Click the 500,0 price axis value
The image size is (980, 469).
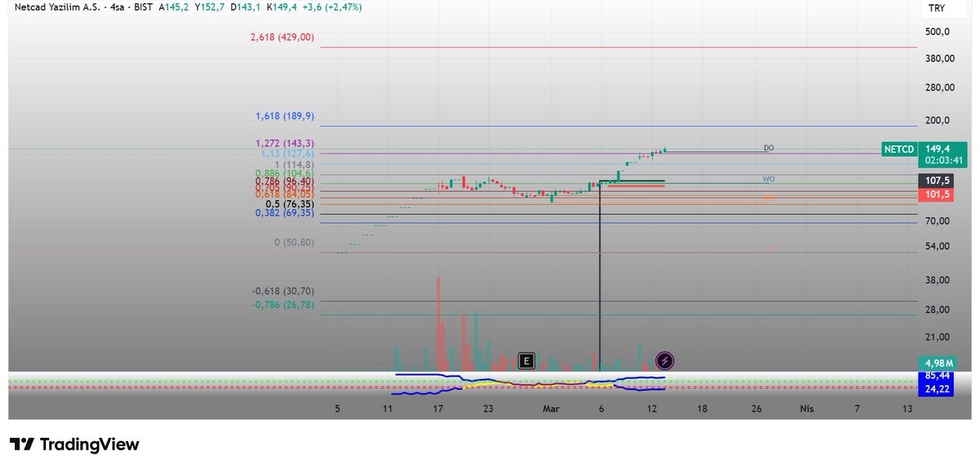[937, 32]
